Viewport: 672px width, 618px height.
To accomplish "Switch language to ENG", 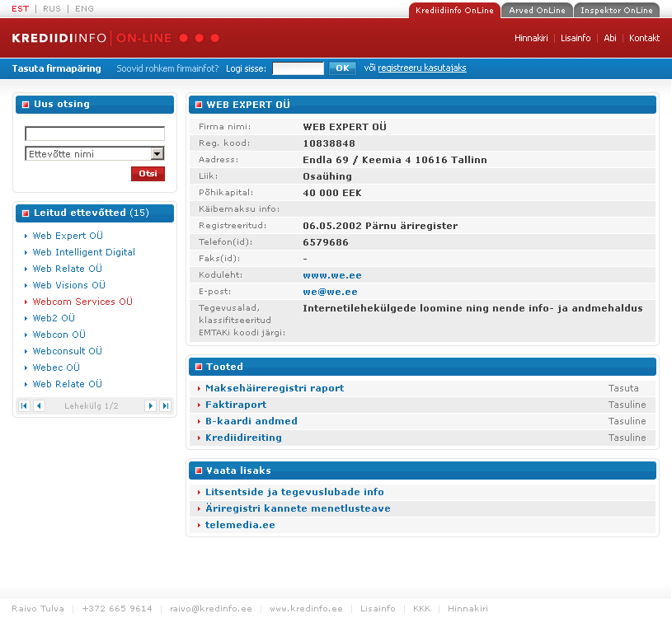I will click(x=84, y=9).
